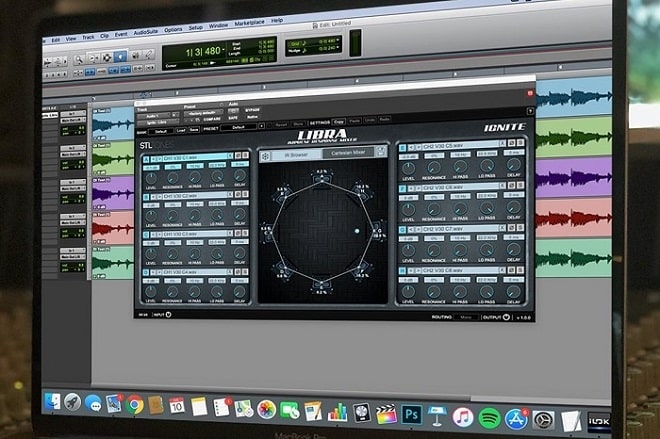This screenshot has width=660, height=439.
Task: Click the main counter display 1|3|480
Action: 202,52
